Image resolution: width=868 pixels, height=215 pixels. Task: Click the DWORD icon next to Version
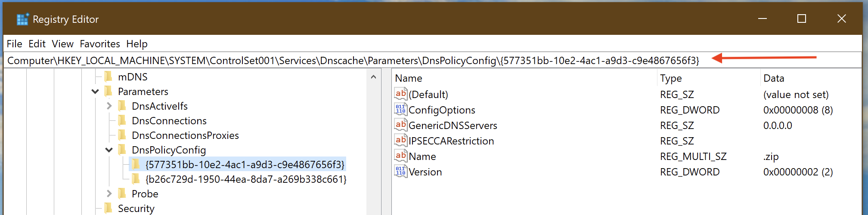[x=401, y=171]
